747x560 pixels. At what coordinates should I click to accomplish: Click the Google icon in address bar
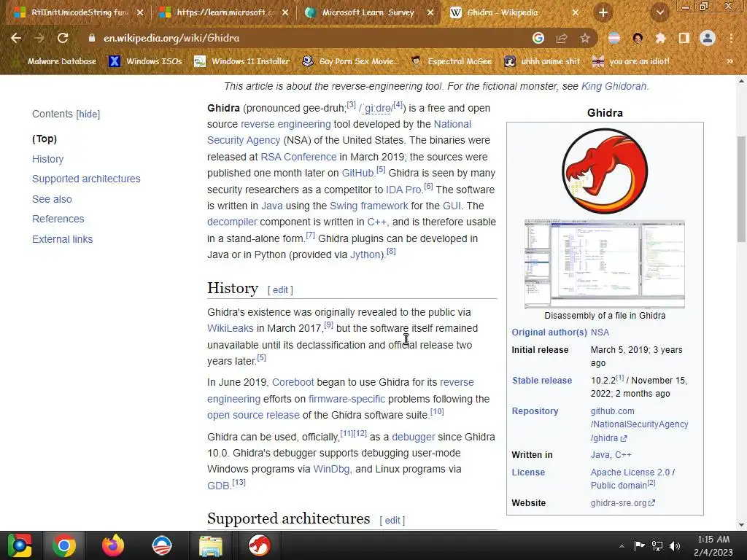tap(538, 38)
